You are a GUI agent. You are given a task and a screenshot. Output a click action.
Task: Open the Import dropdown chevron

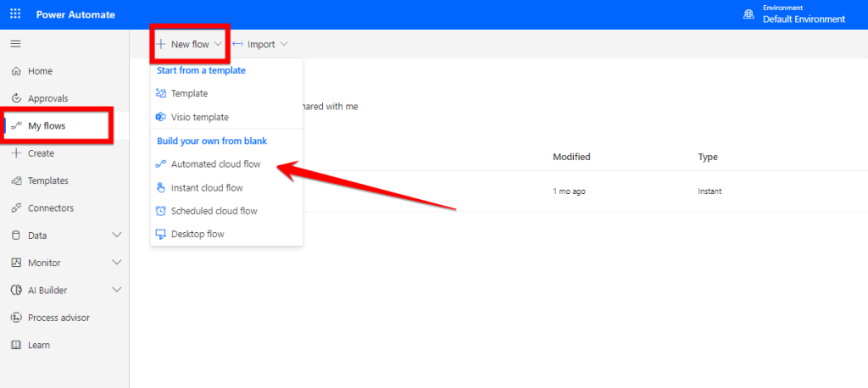pyautogui.click(x=284, y=44)
